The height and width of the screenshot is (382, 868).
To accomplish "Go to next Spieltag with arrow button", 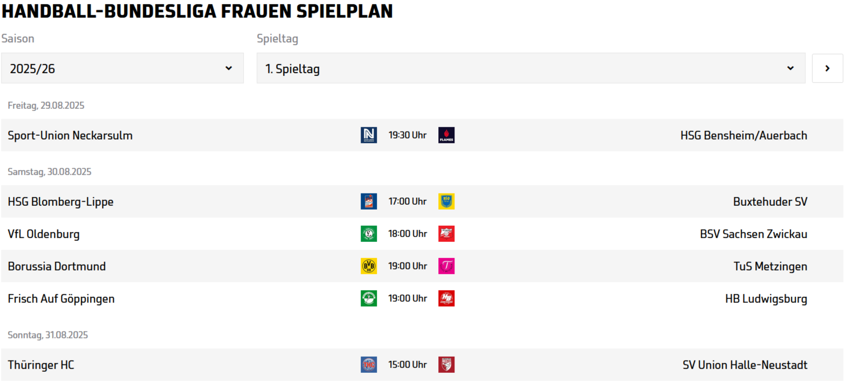I will (827, 68).
